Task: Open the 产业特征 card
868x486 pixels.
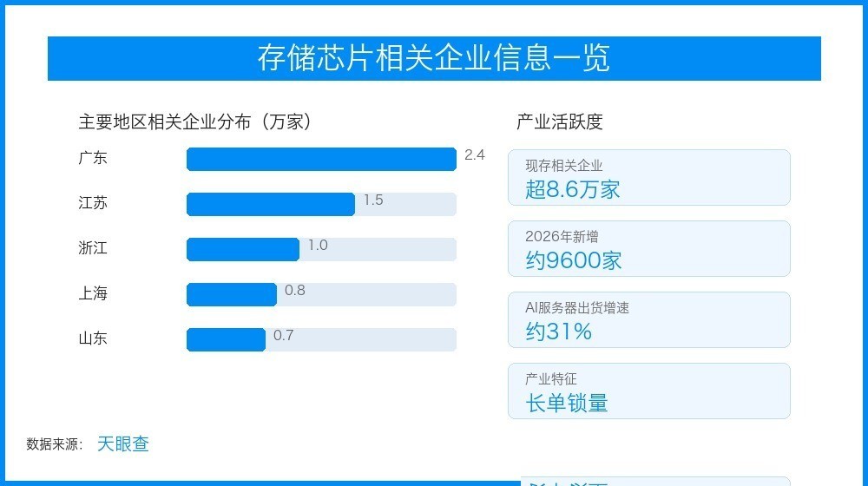Action: point(648,391)
